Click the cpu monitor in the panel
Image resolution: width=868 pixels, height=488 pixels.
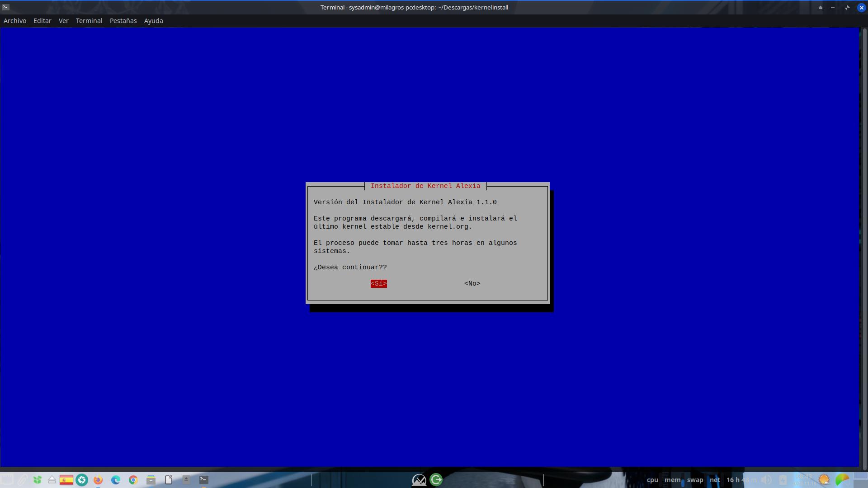[x=652, y=480]
